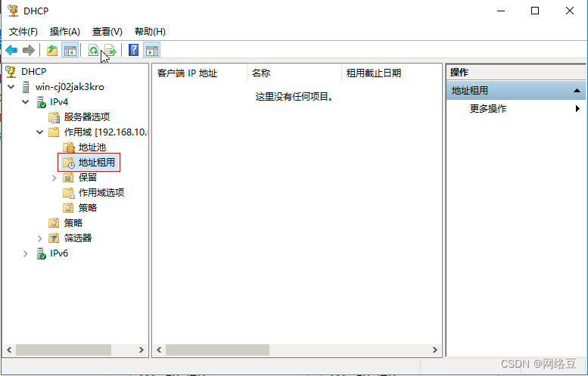Viewport: 588px width, 376px height.
Task: Collapse the IPv4 node
Action: tap(26, 102)
